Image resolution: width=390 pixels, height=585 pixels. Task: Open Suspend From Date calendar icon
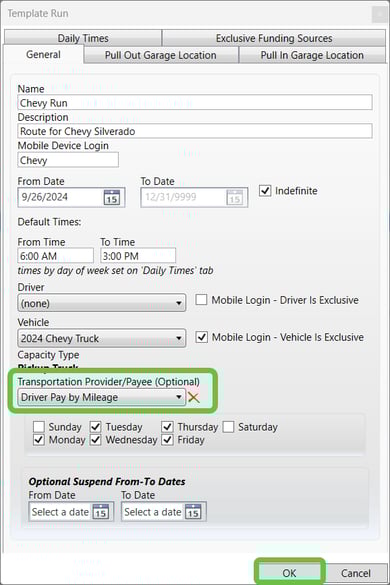pos(101,512)
